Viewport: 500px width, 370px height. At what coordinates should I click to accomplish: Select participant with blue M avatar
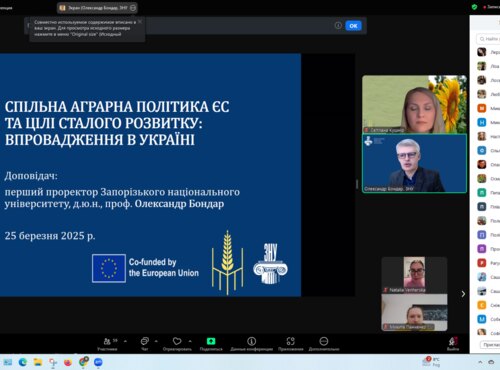click(482, 319)
